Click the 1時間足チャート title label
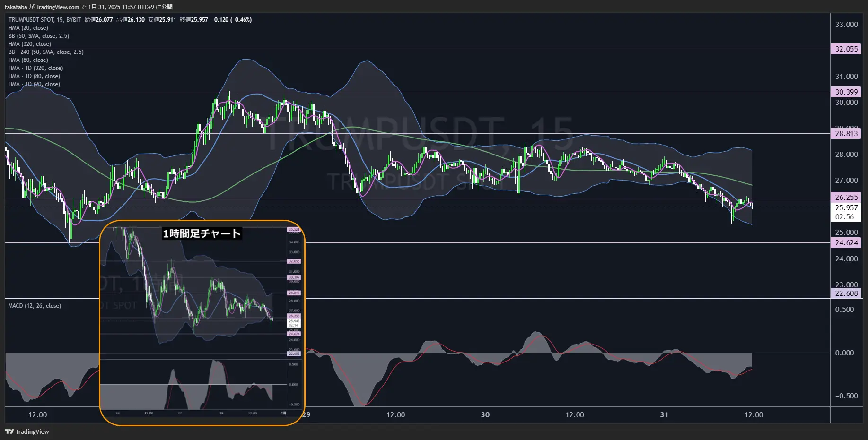Screen dimensions: 868x440 tap(202, 233)
